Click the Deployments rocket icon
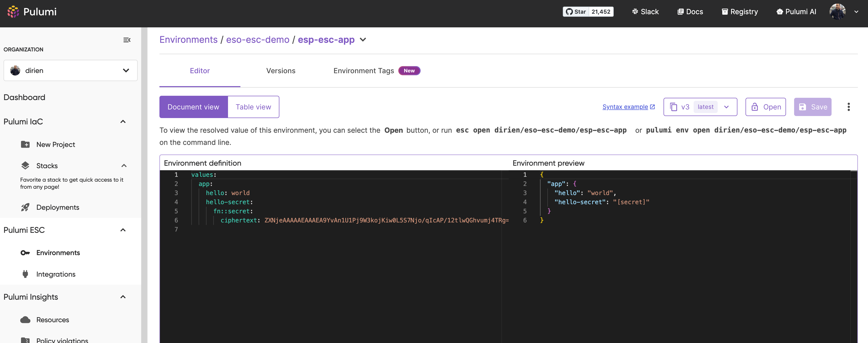Screen dimensions: 868x343 tap(25, 207)
